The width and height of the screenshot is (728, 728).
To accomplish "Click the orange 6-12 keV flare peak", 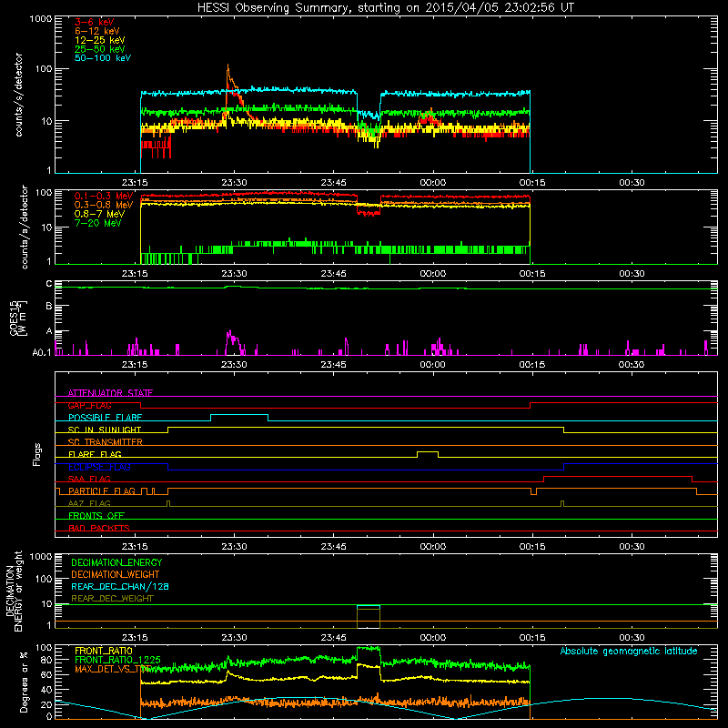I will click(228, 66).
